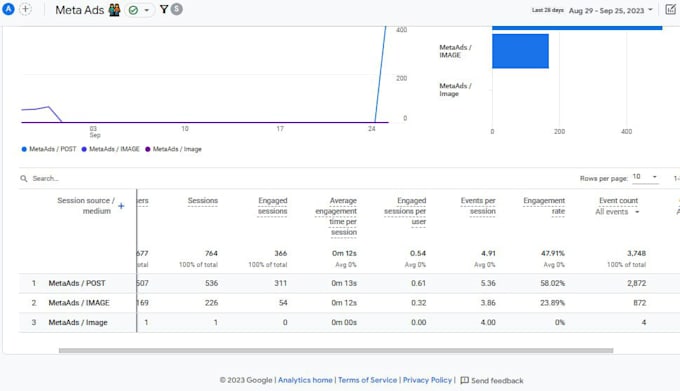Expand the dropdown arrow next to status check
This screenshot has height=391, width=680.
pos(147,10)
